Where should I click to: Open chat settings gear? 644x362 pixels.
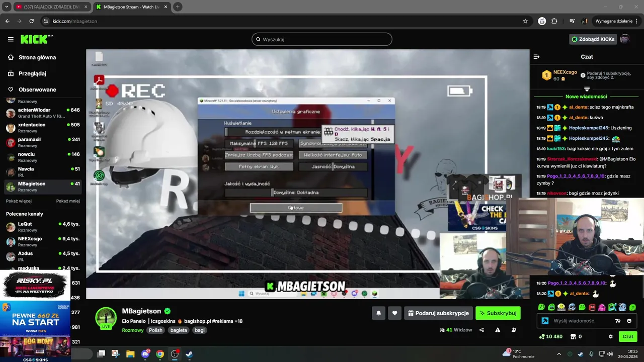[611, 336]
